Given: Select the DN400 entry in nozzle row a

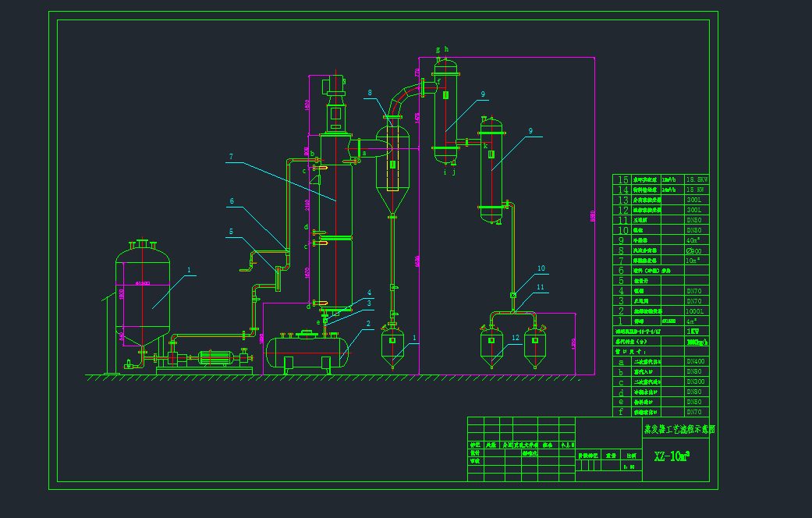Looking at the screenshot, I should point(696,361).
